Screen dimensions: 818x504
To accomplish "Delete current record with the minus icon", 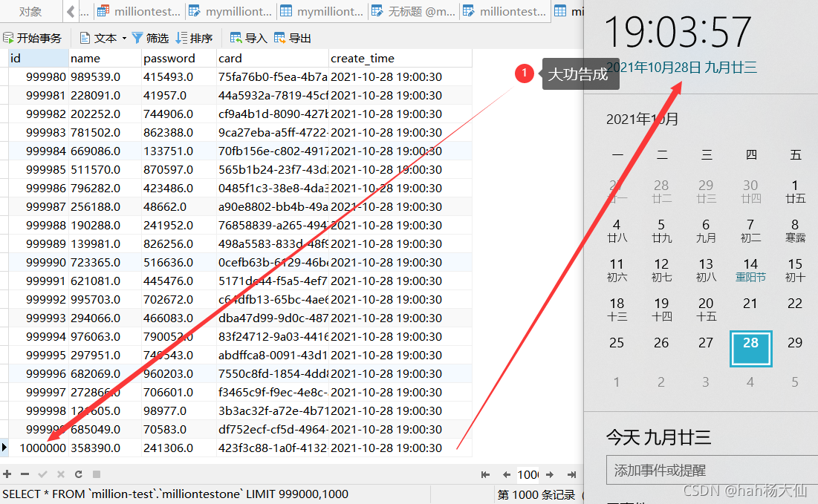I will [24, 474].
